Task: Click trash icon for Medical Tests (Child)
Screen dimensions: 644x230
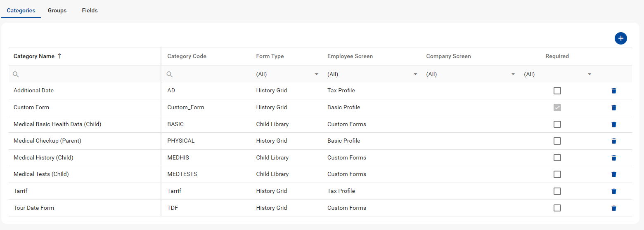Action: coord(613,174)
